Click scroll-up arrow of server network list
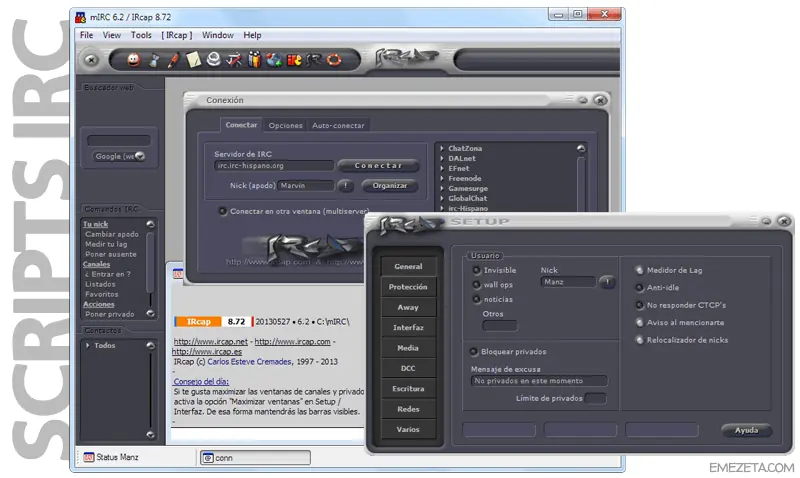This screenshot has height=478, width=800. coord(581,148)
